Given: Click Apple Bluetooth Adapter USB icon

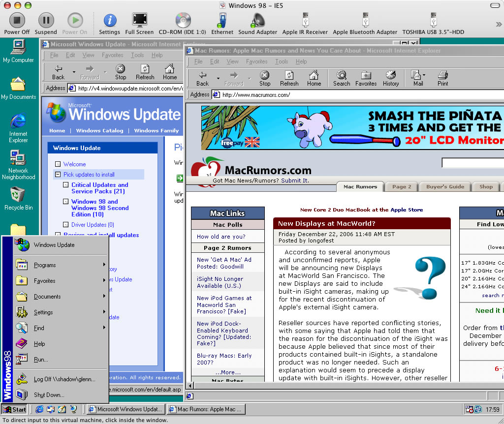Looking at the screenshot, I should coord(365,24).
